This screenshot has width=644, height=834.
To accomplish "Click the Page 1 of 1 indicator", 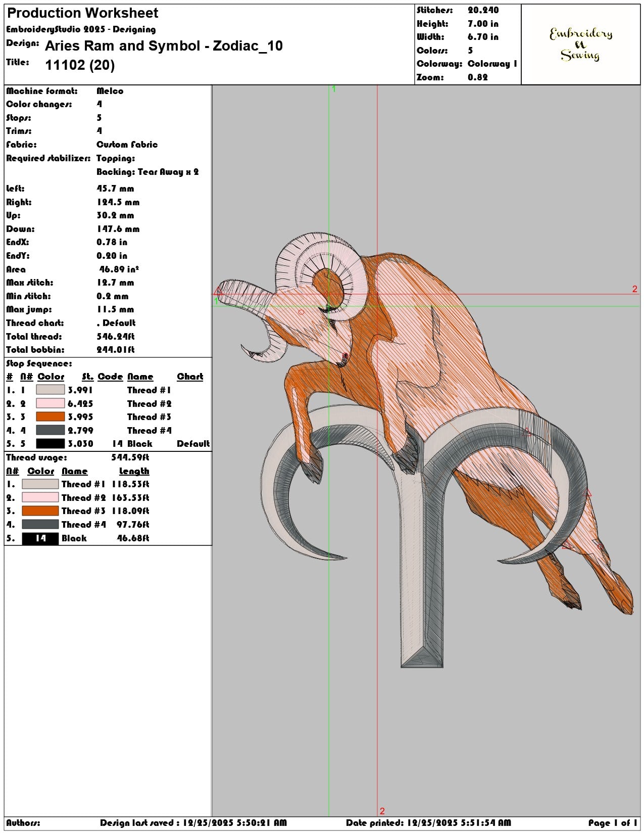I will coord(613,823).
